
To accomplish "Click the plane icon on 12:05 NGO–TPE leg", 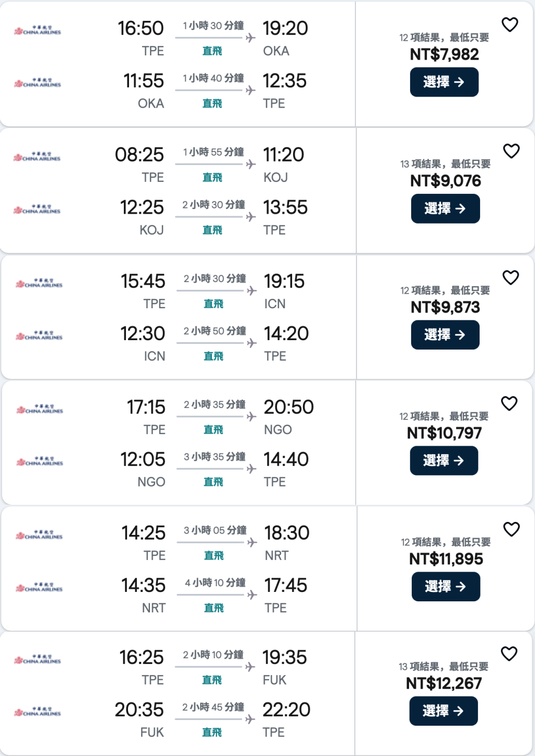I will point(251,469).
